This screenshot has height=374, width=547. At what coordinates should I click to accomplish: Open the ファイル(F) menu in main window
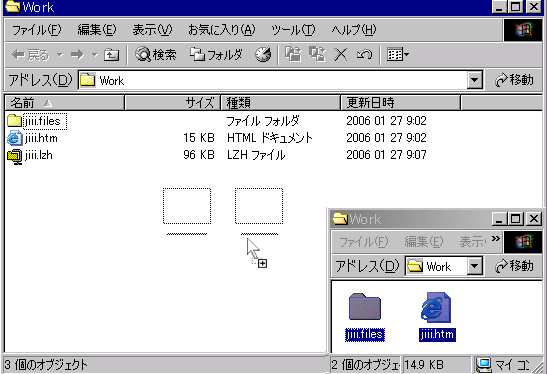[37, 30]
